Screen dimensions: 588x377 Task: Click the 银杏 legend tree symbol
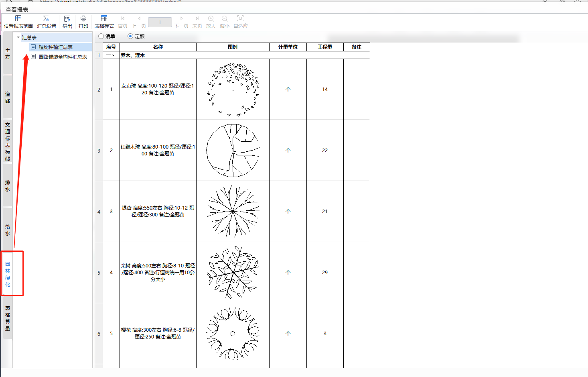[233, 211]
